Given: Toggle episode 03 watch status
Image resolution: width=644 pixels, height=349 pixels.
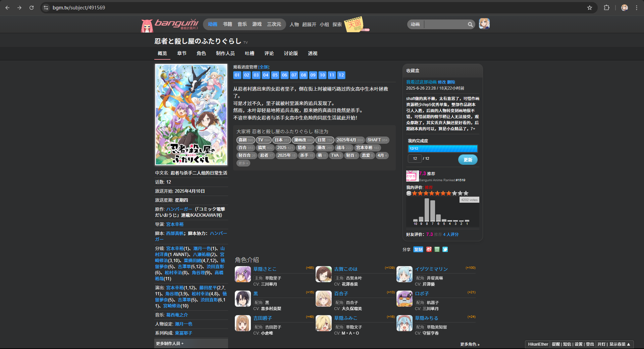Looking at the screenshot, I should click(x=256, y=75).
